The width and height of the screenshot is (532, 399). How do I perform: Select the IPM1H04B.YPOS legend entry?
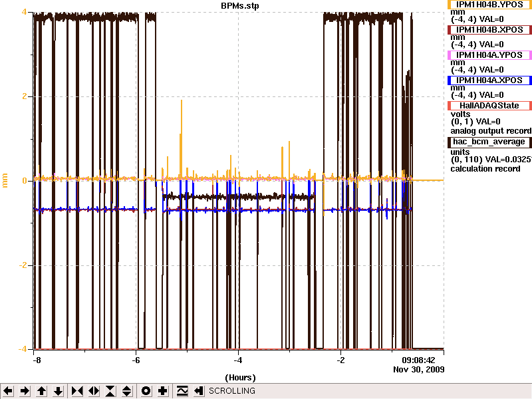tap(489, 5)
